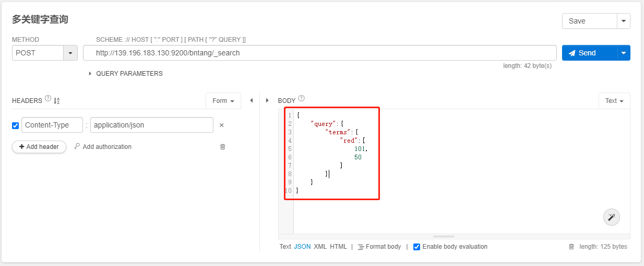Uncheck the Content-Type header checkbox
644x266 pixels.
pyautogui.click(x=16, y=125)
